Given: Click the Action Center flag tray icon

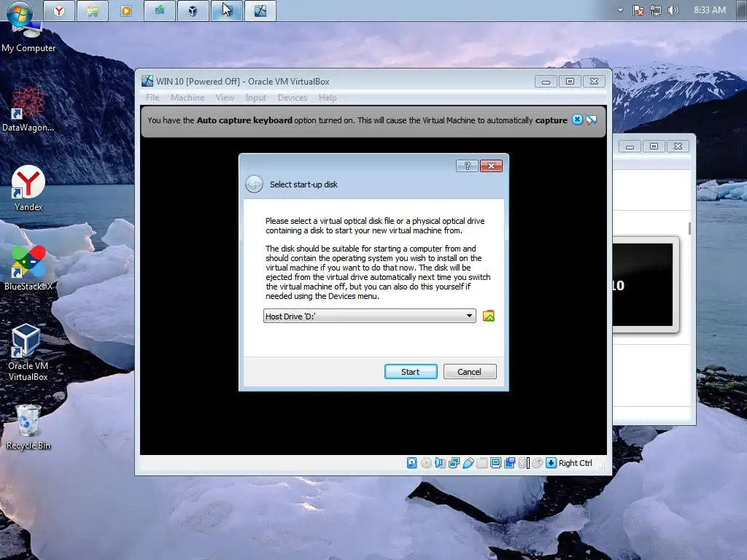Looking at the screenshot, I should point(638,10).
